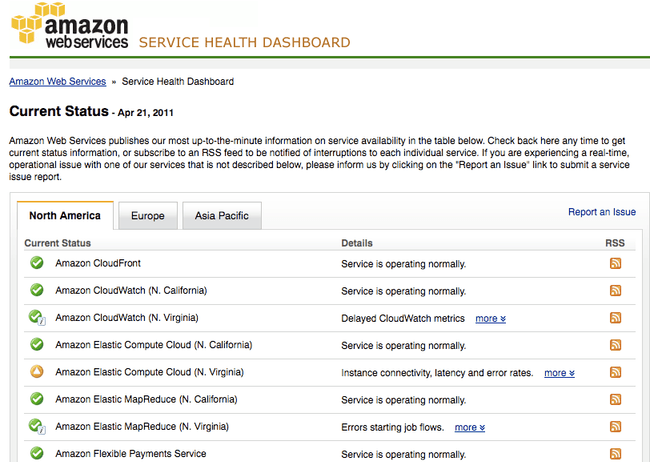The height and width of the screenshot is (462, 650).
Task: Click 'Delayed CloudWatch metrics' detail text
Action: click(x=403, y=319)
